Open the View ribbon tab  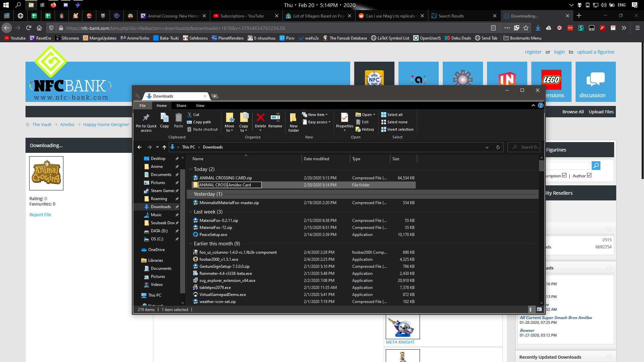pyautogui.click(x=200, y=106)
